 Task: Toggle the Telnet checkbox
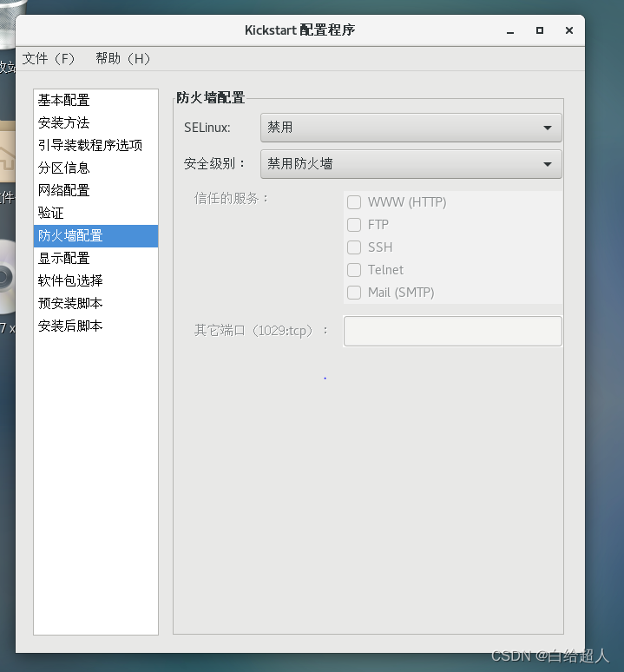point(354,270)
